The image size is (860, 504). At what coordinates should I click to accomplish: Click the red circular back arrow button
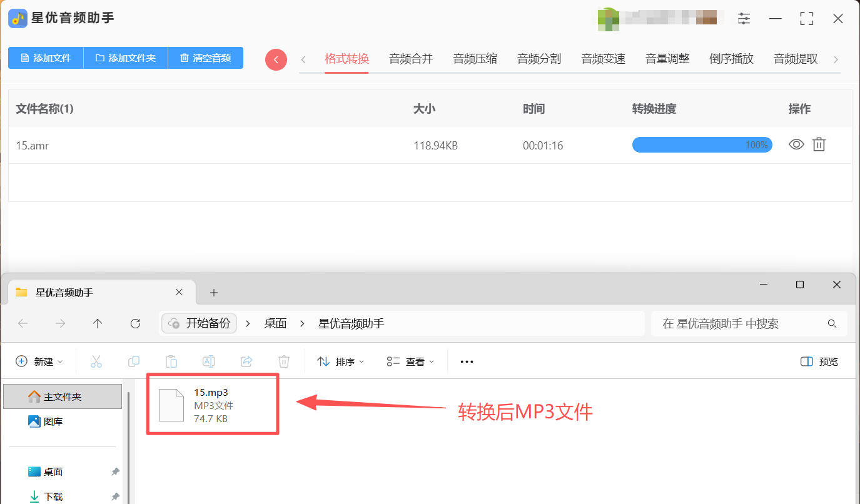pos(276,59)
